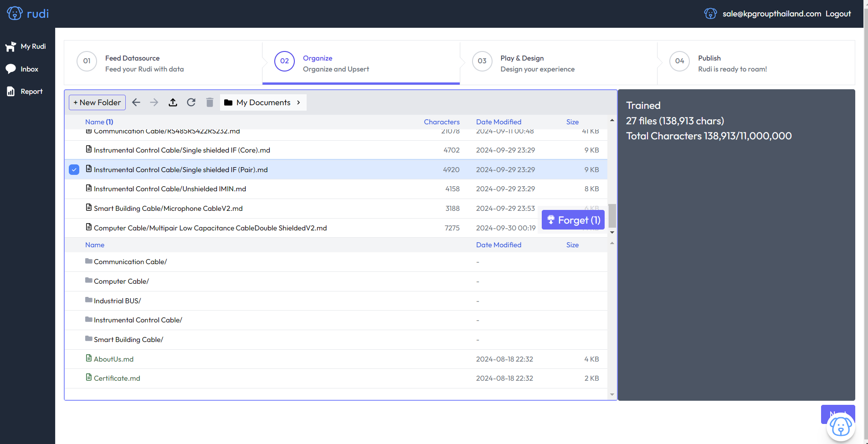Click the Unshielded IMIN.md file icon
Viewport: 868px width, 444px height.
point(89,188)
